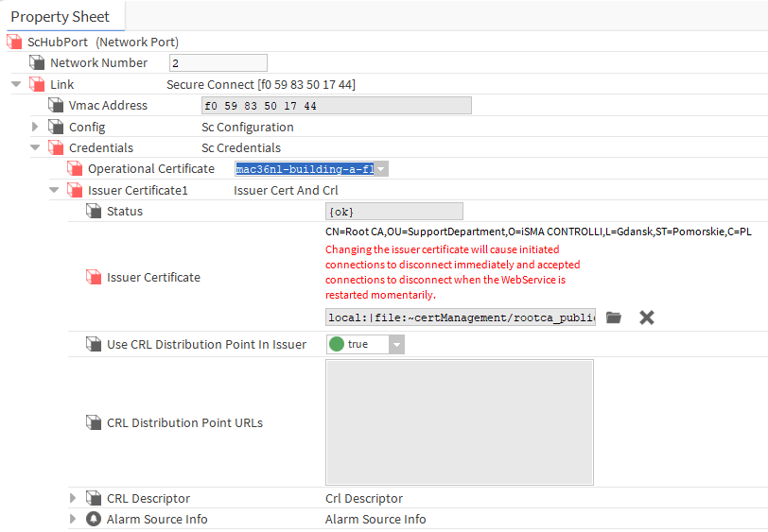Open the Operational Certificate dropdown

pyautogui.click(x=381, y=168)
